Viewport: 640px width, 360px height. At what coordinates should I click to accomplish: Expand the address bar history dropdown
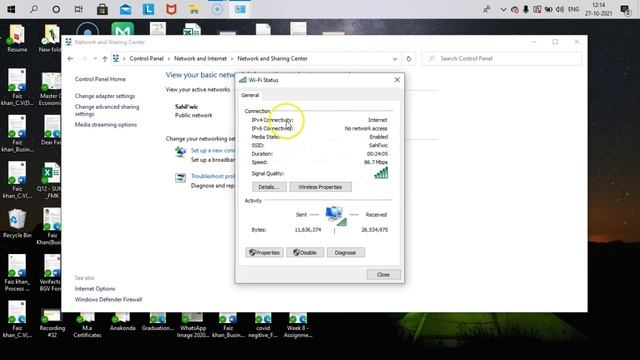coord(395,59)
